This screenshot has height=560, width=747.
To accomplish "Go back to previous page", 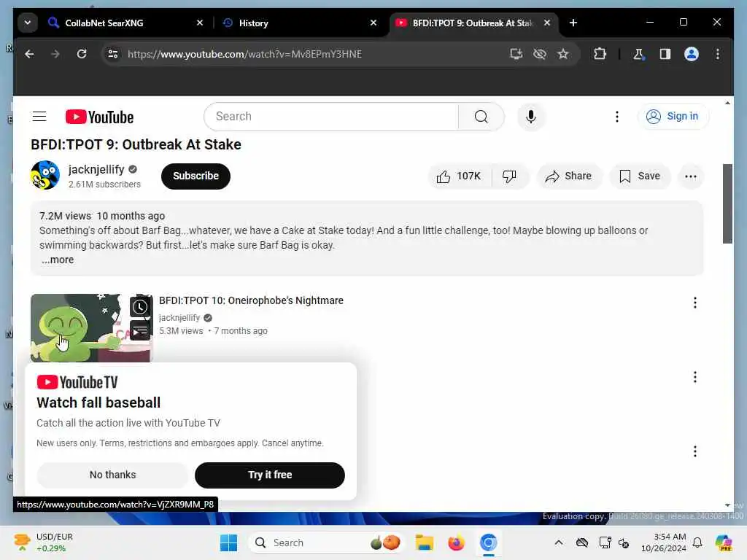I will [29, 54].
